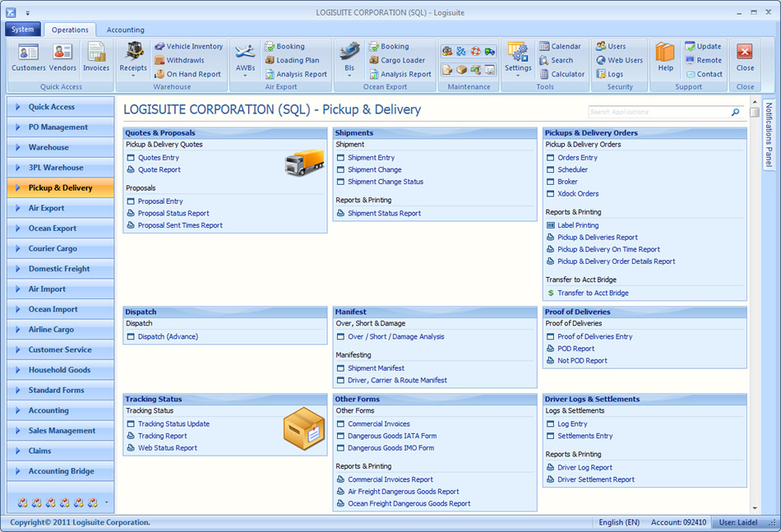This screenshot has width=781, height=532.
Task: Expand Customer Service navigation section
Action: pyautogui.click(x=60, y=349)
